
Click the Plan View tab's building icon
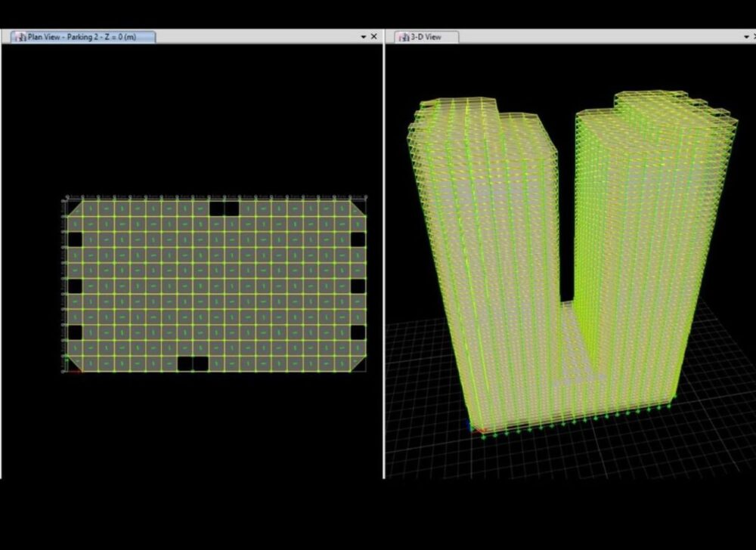point(20,36)
